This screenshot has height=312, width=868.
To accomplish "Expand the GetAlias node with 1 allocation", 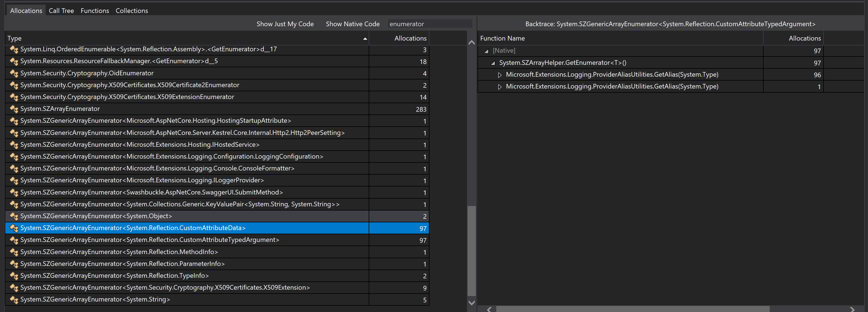I will [499, 87].
